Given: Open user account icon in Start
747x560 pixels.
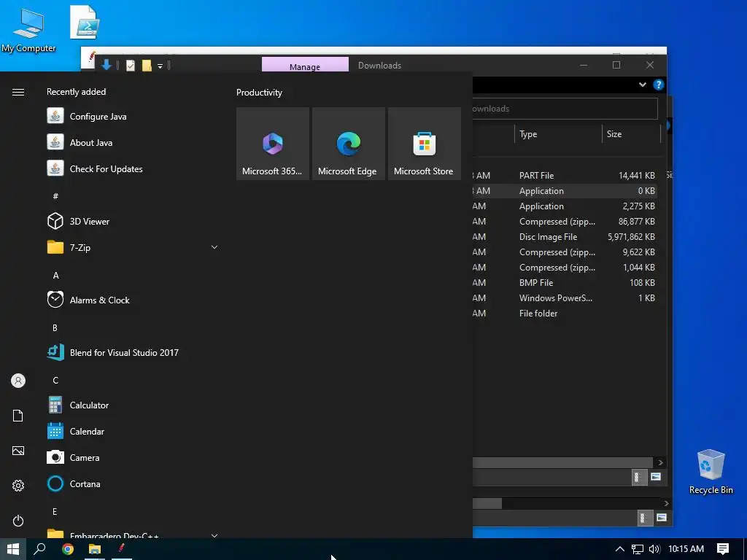Looking at the screenshot, I should (x=18, y=381).
